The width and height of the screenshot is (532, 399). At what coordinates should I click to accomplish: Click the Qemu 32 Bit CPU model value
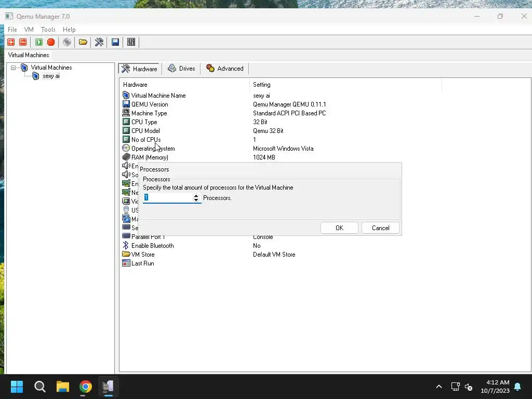pos(268,130)
